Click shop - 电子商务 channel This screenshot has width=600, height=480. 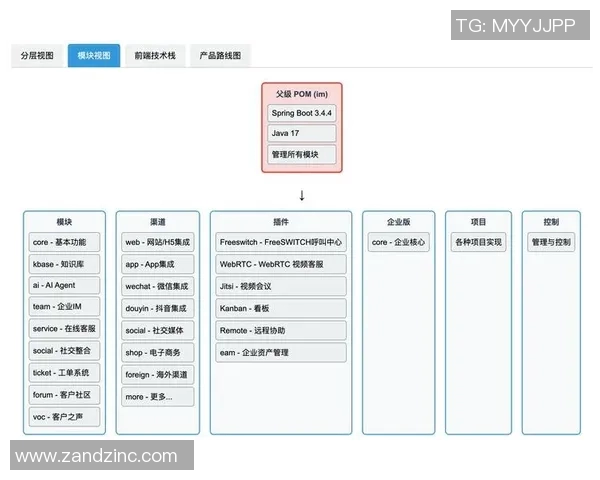(158, 353)
